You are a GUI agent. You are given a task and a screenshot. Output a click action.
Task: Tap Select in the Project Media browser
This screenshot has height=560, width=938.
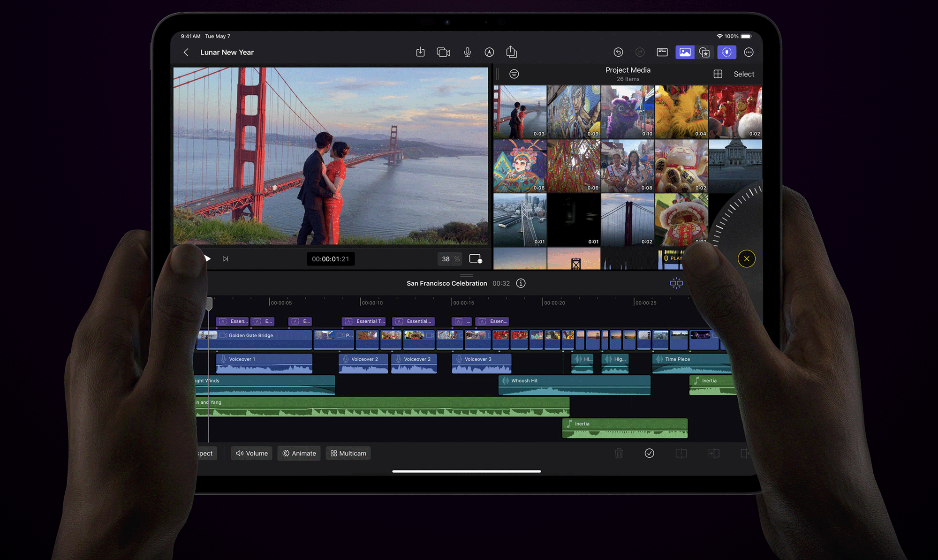click(x=744, y=74)
